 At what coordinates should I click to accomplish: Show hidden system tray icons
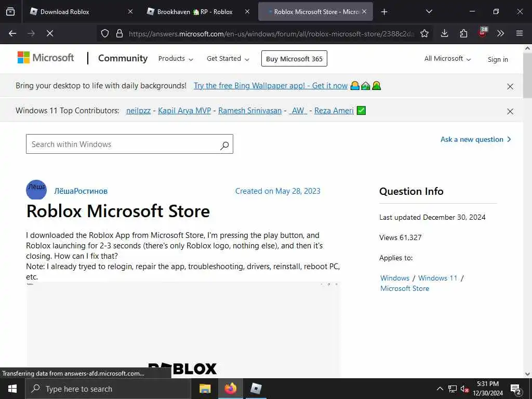click(440, 389)
